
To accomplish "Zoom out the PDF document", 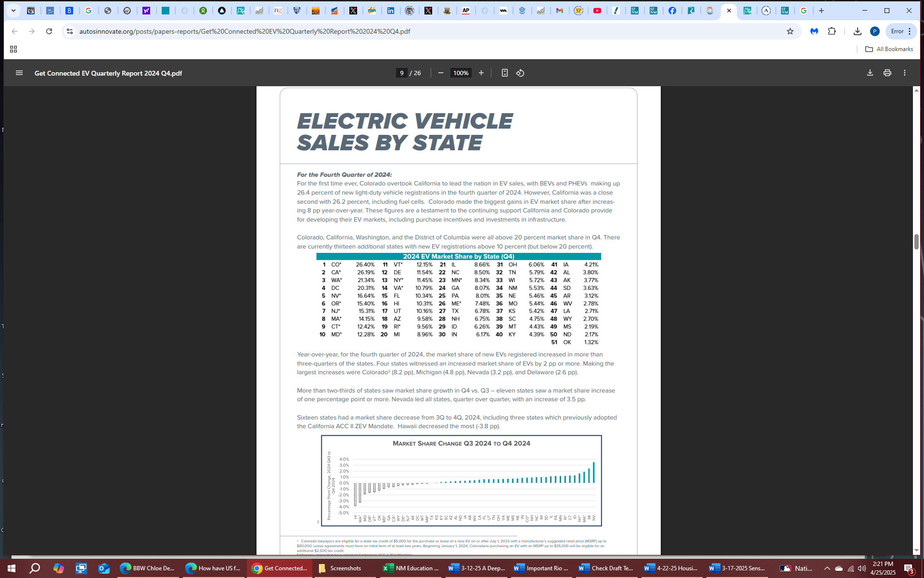I will [440, 73].
